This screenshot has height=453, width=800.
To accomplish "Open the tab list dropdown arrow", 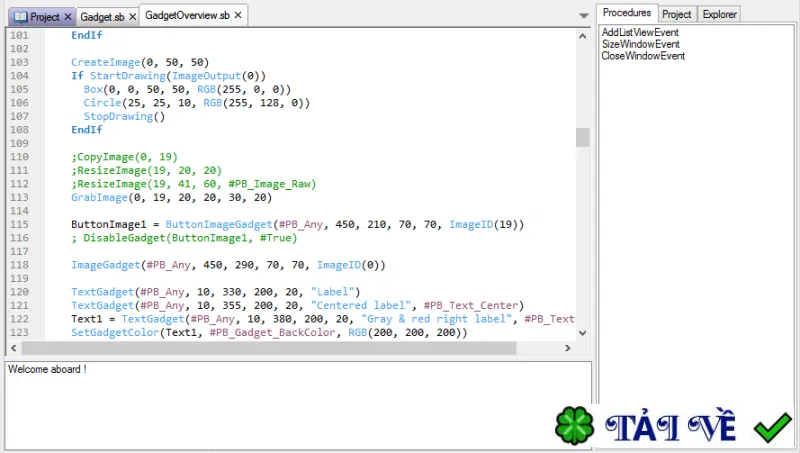I will click(584, 16).
